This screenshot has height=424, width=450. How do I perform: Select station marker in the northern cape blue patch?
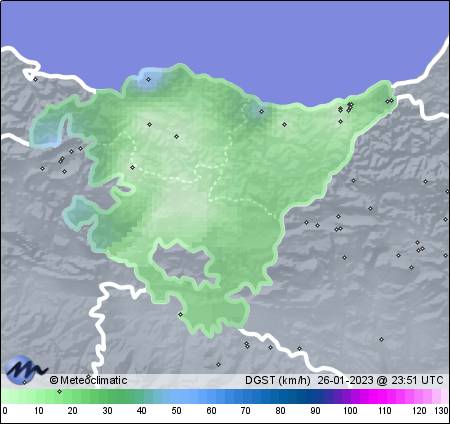[148, 79]
